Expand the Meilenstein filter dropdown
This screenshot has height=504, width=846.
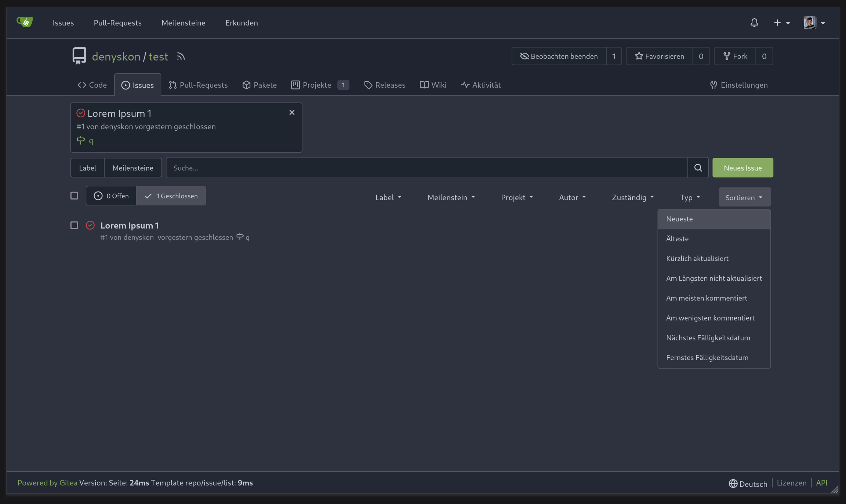[451, 197]
